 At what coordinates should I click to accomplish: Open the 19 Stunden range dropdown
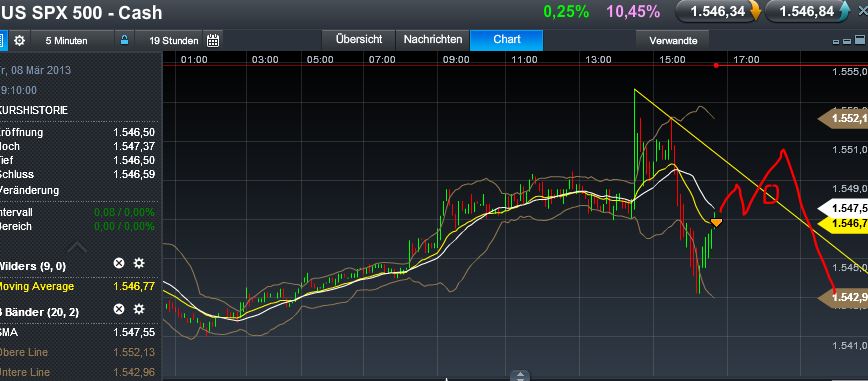click(174, 40)
